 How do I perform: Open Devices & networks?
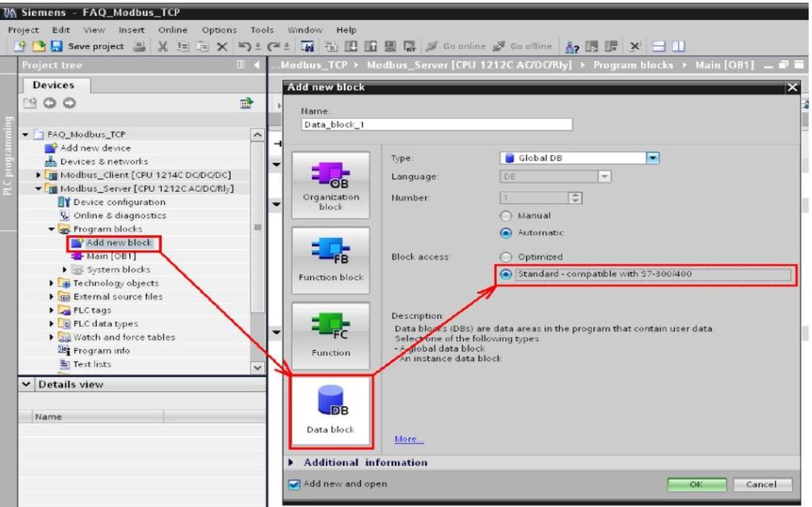point(104,162)
